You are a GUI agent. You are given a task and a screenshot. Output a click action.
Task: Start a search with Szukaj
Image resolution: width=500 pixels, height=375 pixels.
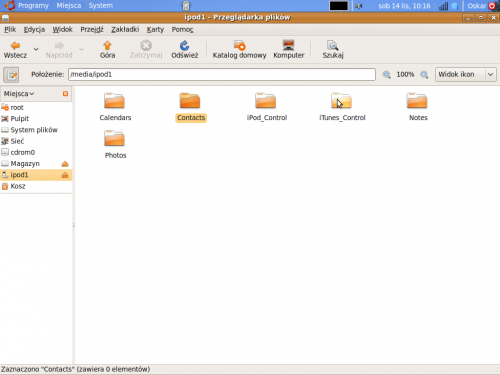[x=333, y=50]
